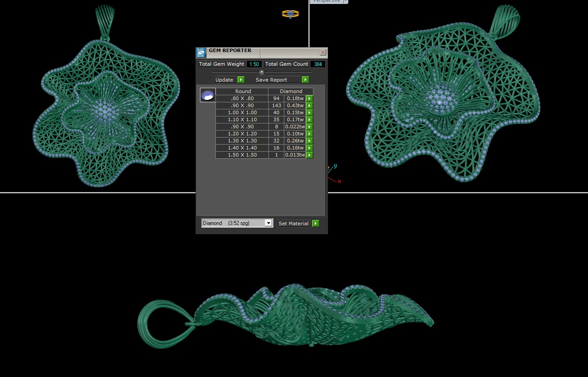Click the Gem Reporter title bar icon

click(201, 53)
